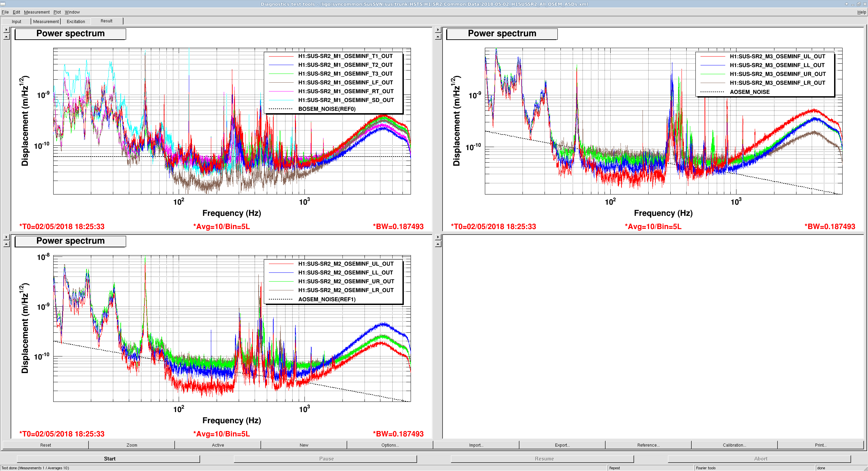This screenshot has height=471, width=868.
Task: Switch to the Excitation tab
Action: 76,21
